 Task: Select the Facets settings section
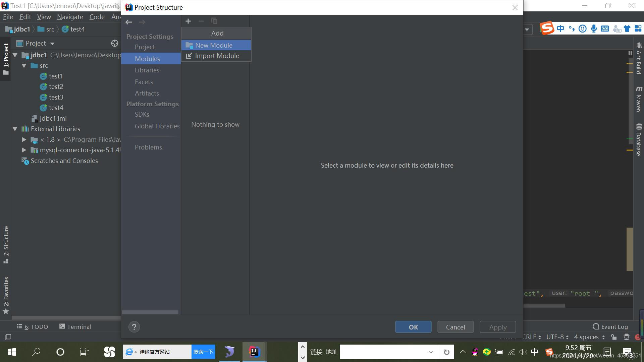(x=144, y=81)
